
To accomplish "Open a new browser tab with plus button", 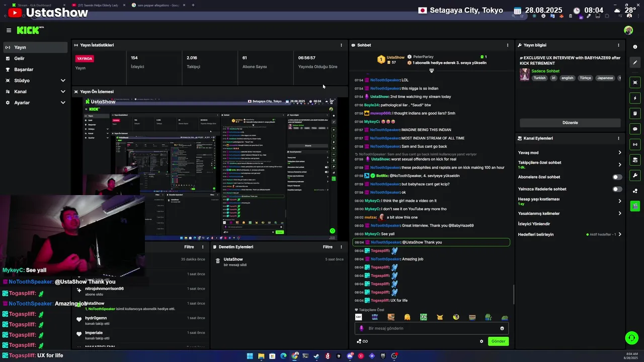I will tap(193, 5).
